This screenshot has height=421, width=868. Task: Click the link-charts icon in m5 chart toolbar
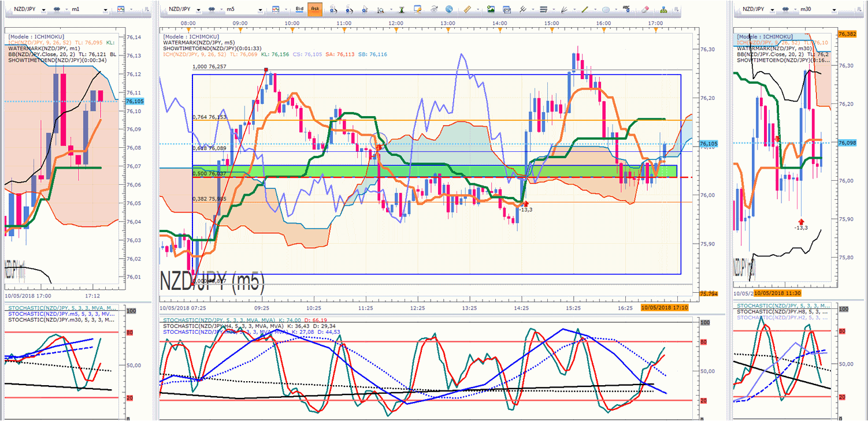coord(212,9)
